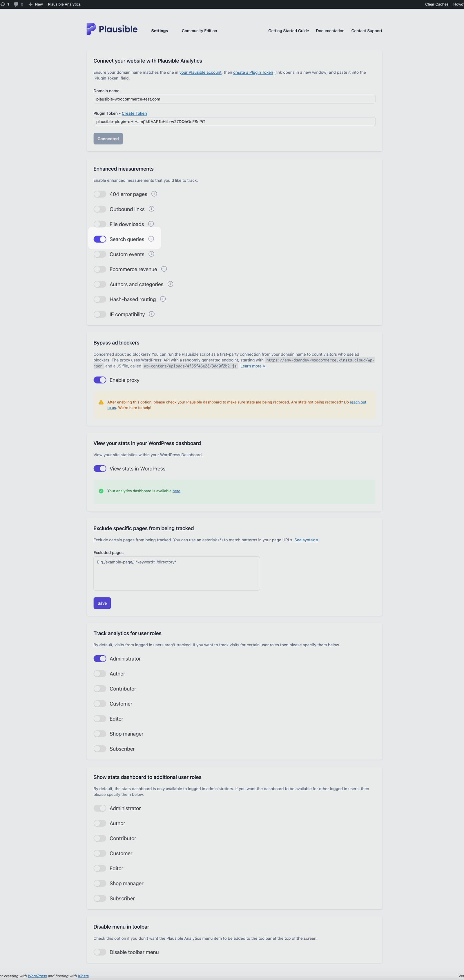Toggle View stats in WordPress off
464x980 pixels.
[x=100, y=468]
